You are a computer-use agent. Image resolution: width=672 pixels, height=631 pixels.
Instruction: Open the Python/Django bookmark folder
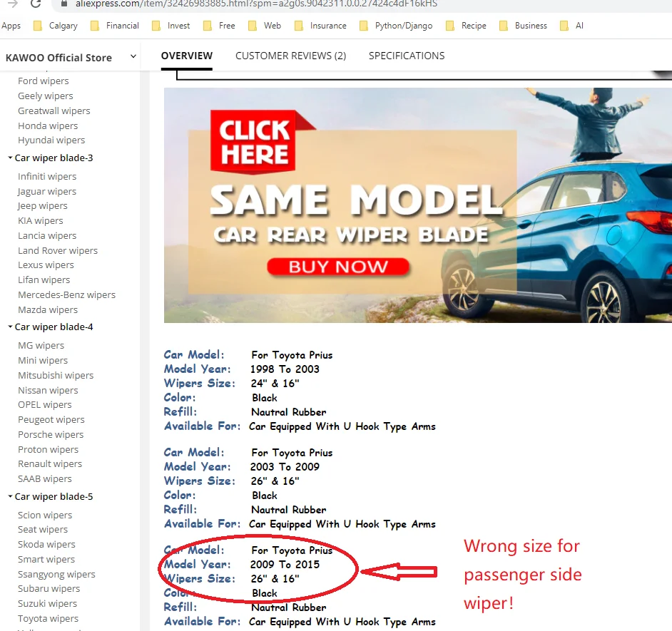tap(396, 26)
